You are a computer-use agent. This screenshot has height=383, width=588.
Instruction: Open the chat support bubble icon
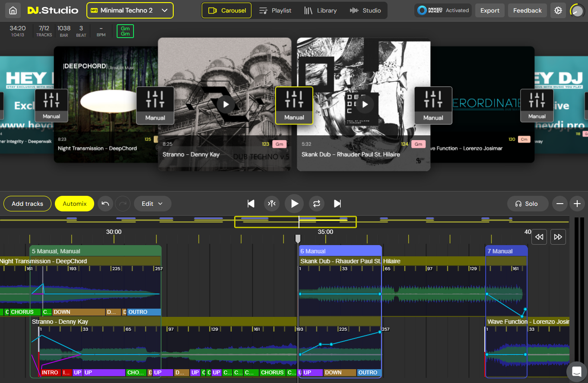[576, 371]
